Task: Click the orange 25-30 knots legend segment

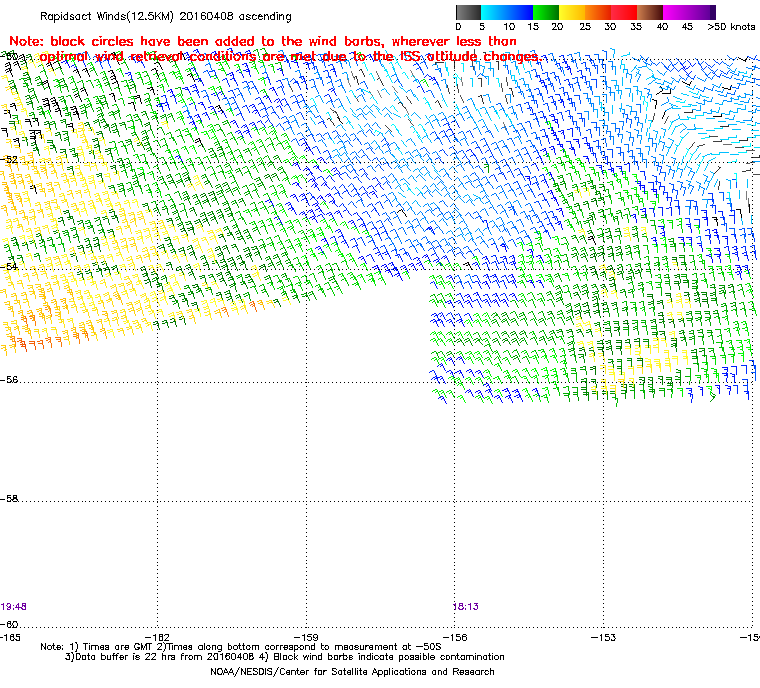Action: [x=598, y=12]
